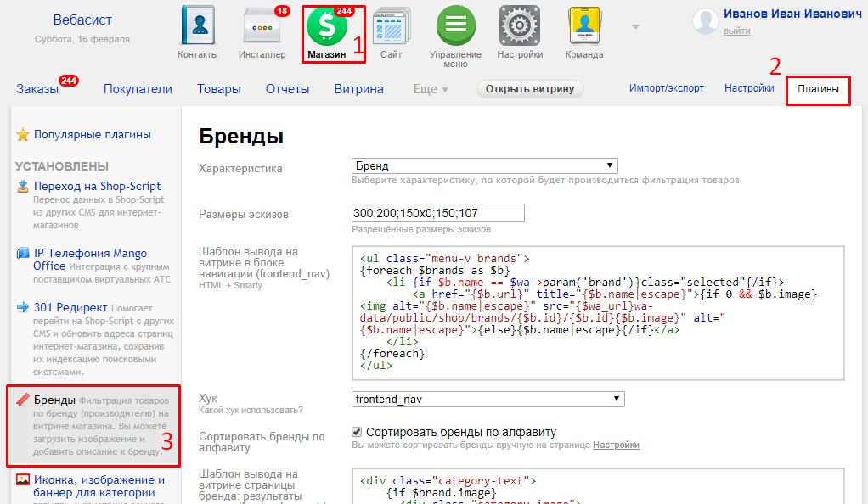868x504 pixels.
Task: Open Управление меню green icon
Action: (x=455, y=26)
